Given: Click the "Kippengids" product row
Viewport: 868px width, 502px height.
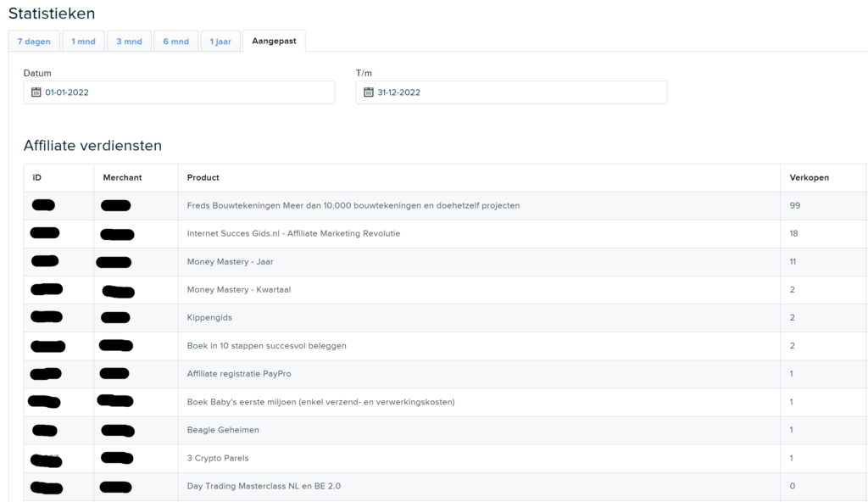Looking at the screenshot, I should pos(209,317).
